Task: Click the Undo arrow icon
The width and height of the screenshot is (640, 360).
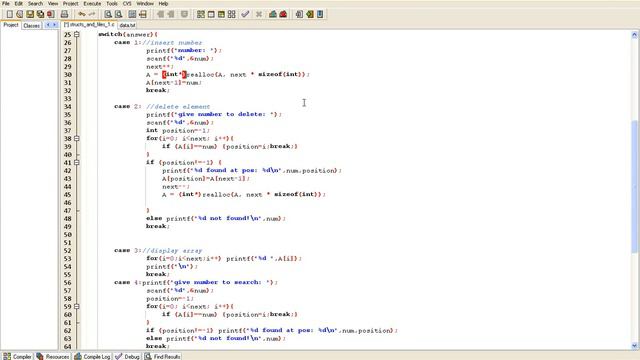Action: 82,14
